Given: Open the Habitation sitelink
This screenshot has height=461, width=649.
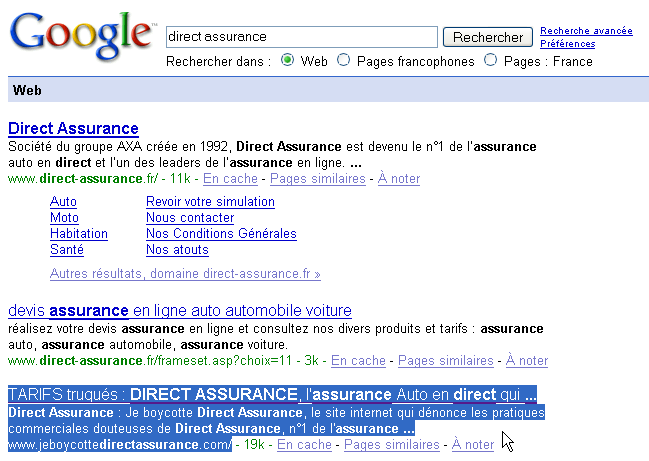Looking at the screenshot, I should (79, 234).
